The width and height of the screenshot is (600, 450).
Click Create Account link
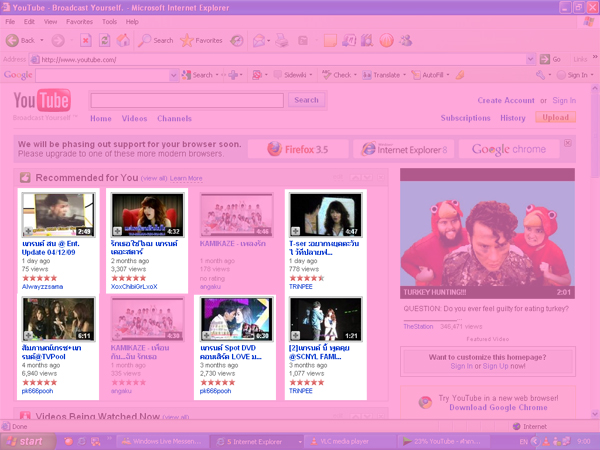(506, 101)
